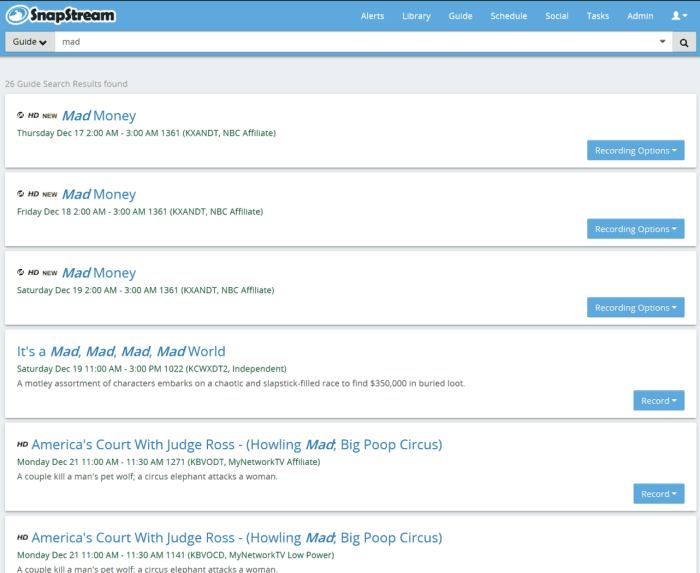
Task: Open the Friday Dec 18 Mad Money title
Action: point(99,194)
